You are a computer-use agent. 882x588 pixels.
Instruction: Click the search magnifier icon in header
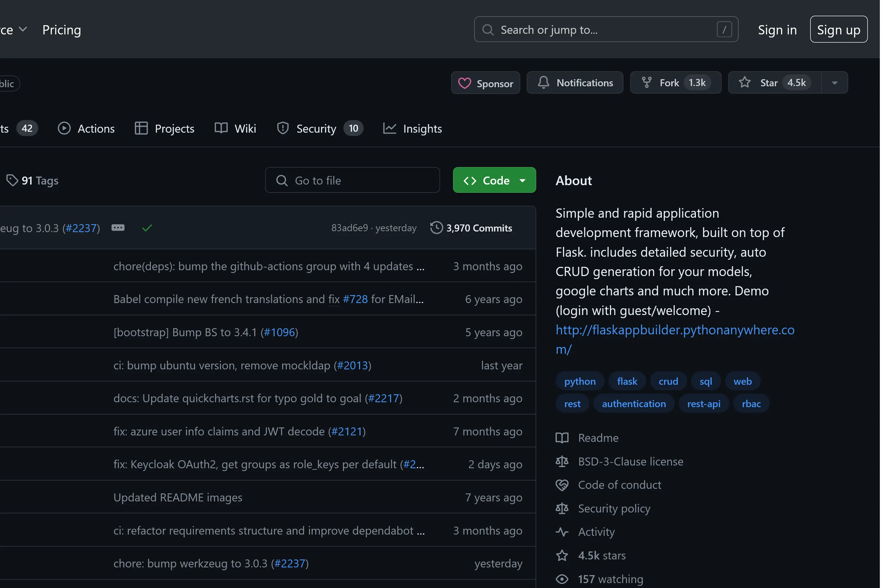pos(488,29)
